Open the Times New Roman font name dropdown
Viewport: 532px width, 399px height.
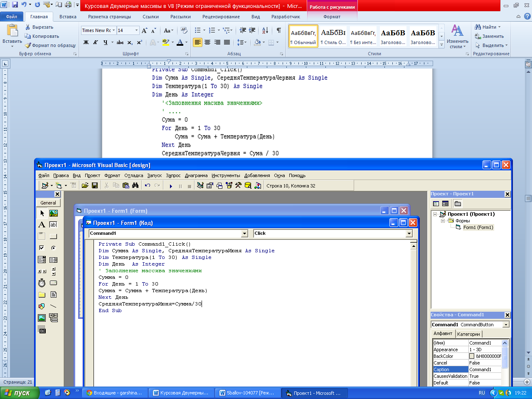[x=114, y=30]
